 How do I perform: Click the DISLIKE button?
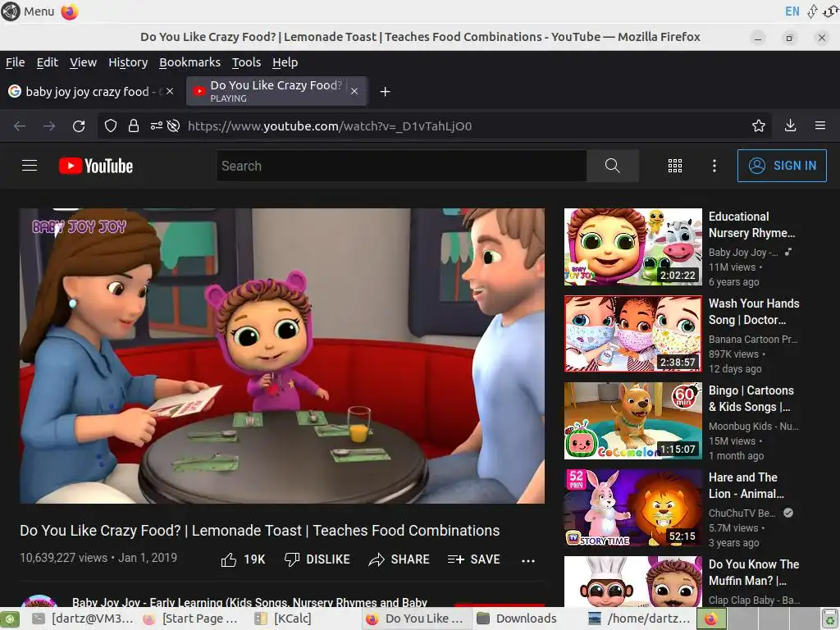(x=317, y=559)
